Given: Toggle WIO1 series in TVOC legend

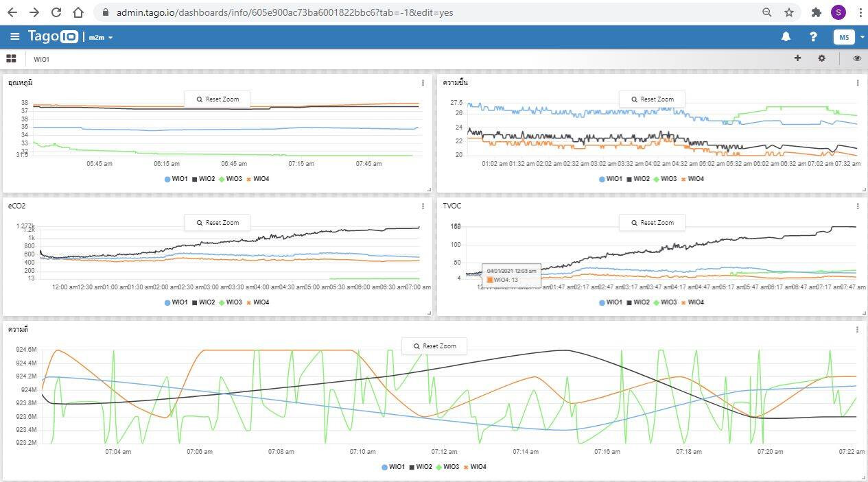Looking at the screenshot, I should (x=611, y=302).
